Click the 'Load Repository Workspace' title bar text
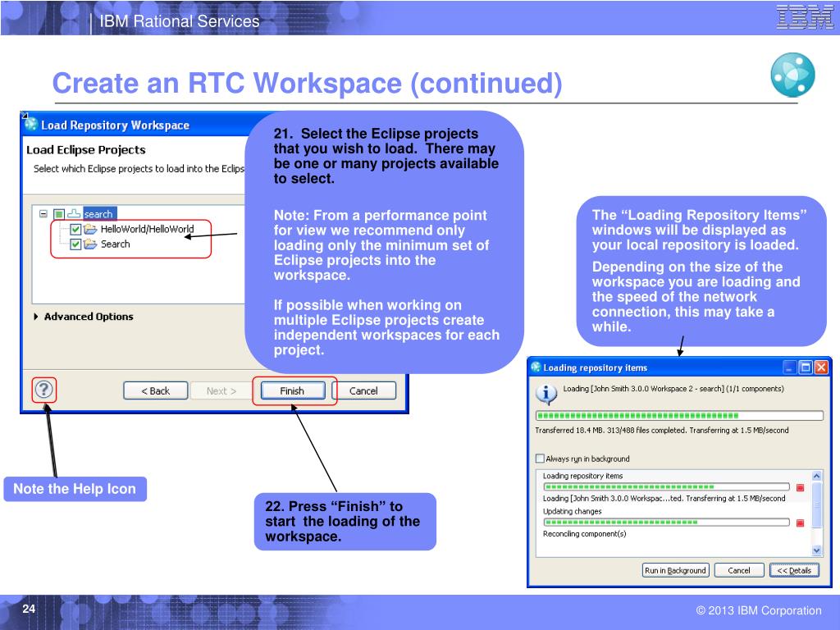This screenshot has width=840, height=630. pyautogui.click(x=115, y=125)
